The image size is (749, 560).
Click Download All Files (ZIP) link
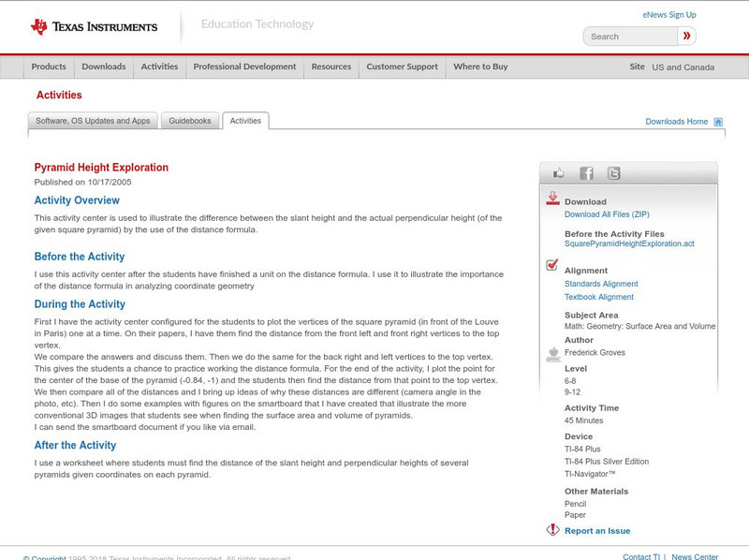[607, 214]
